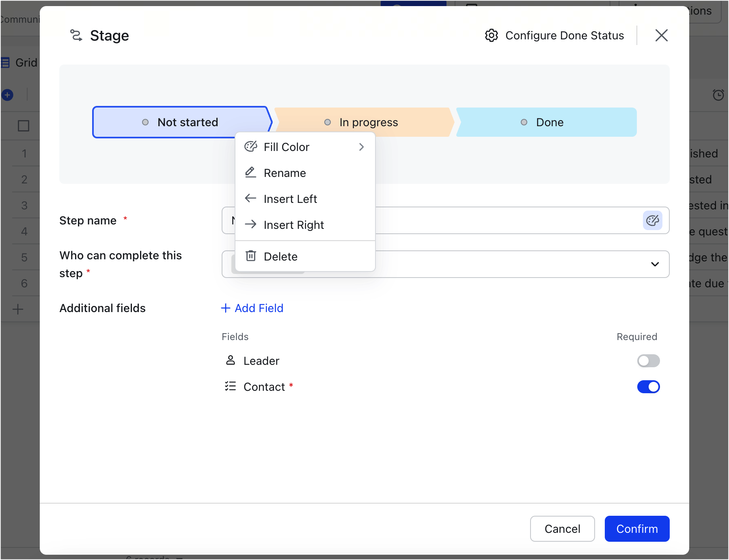
Task: Click the Stage flow icon beside the dialog title
Action: click(x=76, y=36)
